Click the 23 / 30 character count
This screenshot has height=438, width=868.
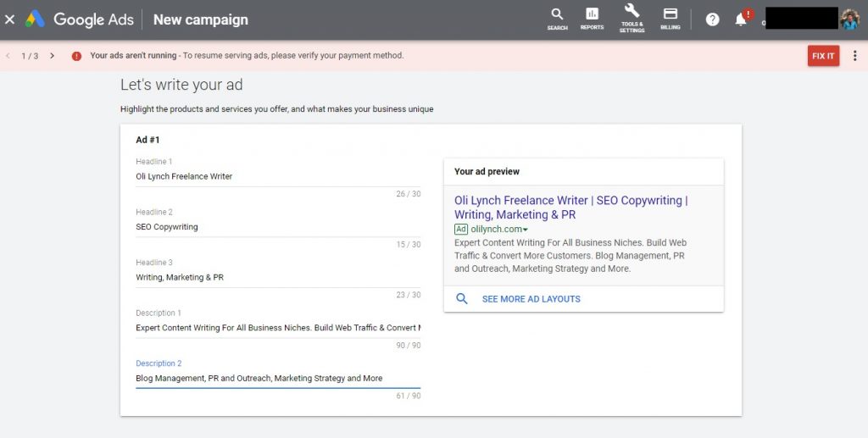click(408, 295)
